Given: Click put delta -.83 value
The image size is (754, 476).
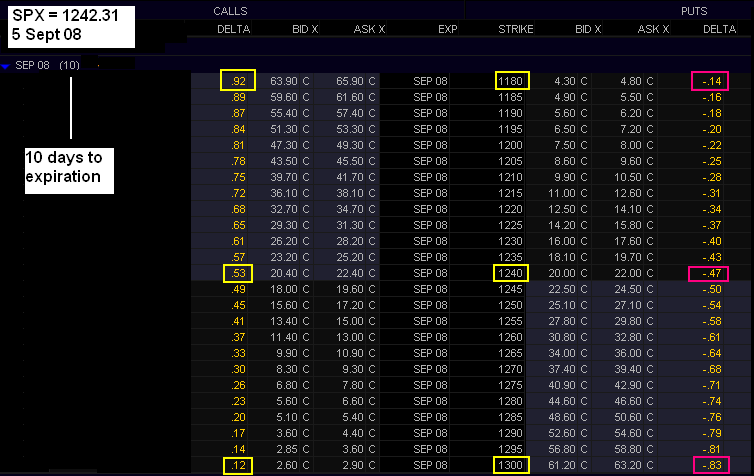Looking at the screenshot, I should tap(712, 465).
